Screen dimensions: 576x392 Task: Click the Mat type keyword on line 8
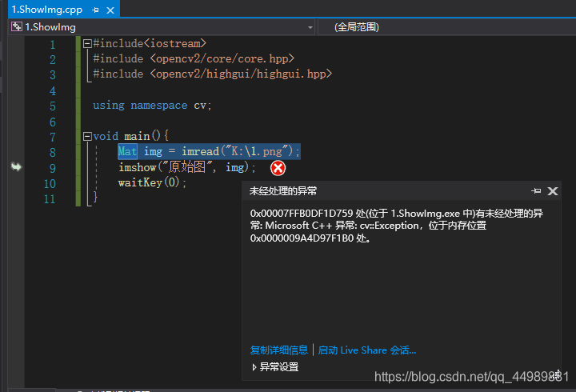pos(127,151)
